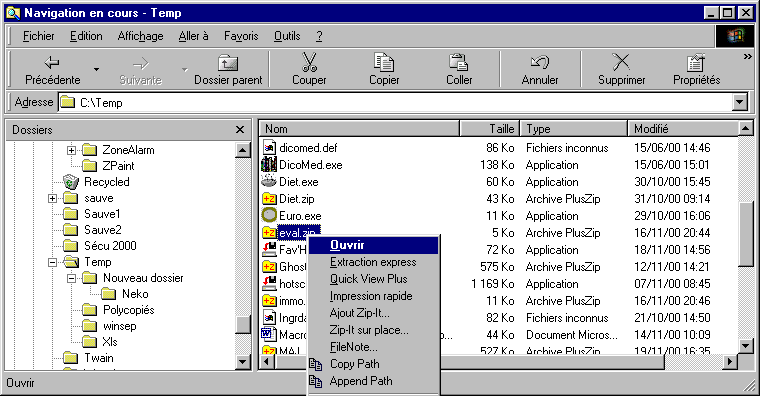The width and height of the screenshot is (760, 396).
Task: Open the Fichier menu
Action: coord(38,36)
